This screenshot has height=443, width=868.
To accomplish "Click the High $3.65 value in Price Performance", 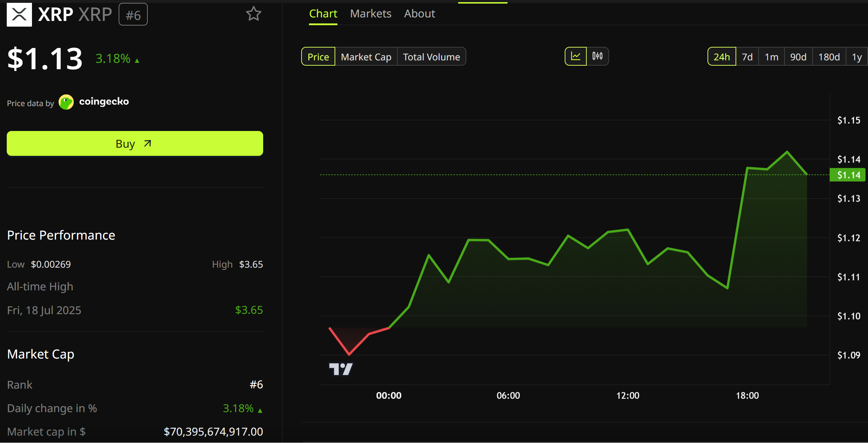I will [x=251, y=264].
